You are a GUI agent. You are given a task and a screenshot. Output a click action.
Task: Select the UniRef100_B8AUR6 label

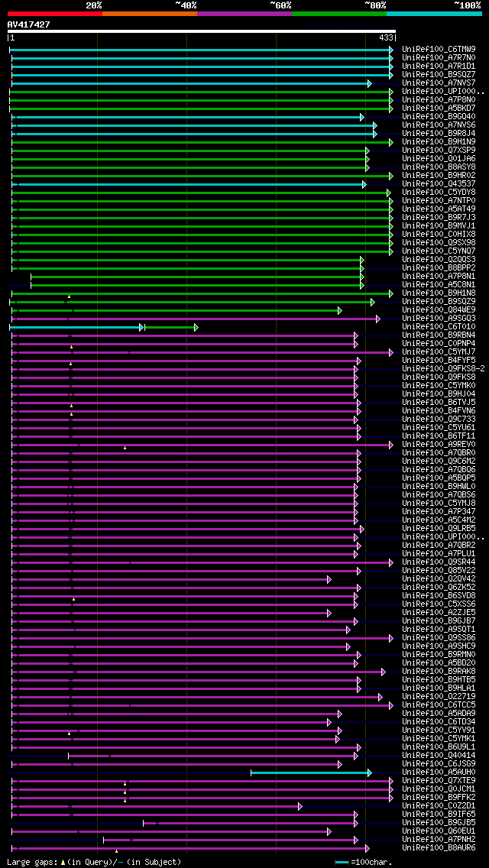(x=439, y=848)
